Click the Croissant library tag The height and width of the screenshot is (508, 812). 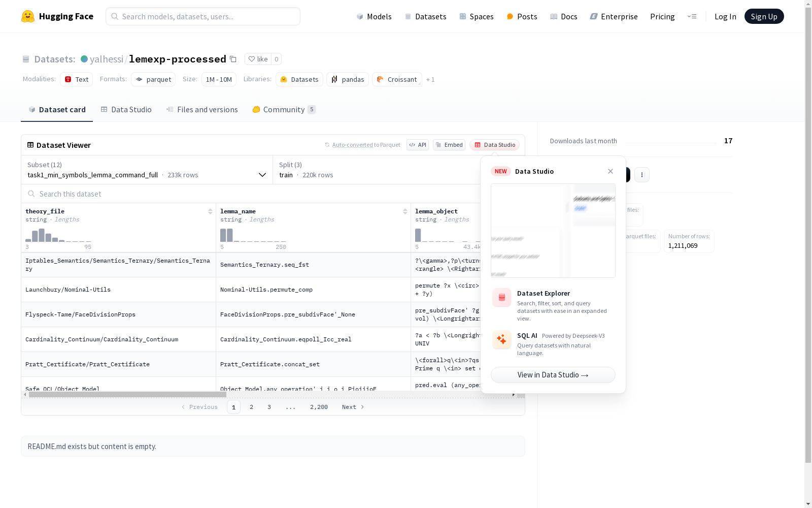397,79
